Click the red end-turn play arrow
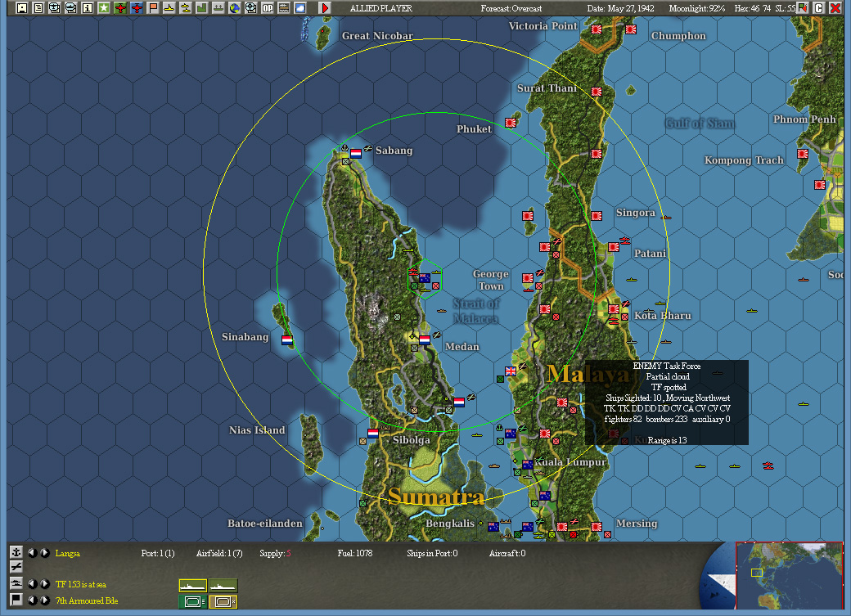This screenshot has width=851, height=616. click(x=325, y=7)
